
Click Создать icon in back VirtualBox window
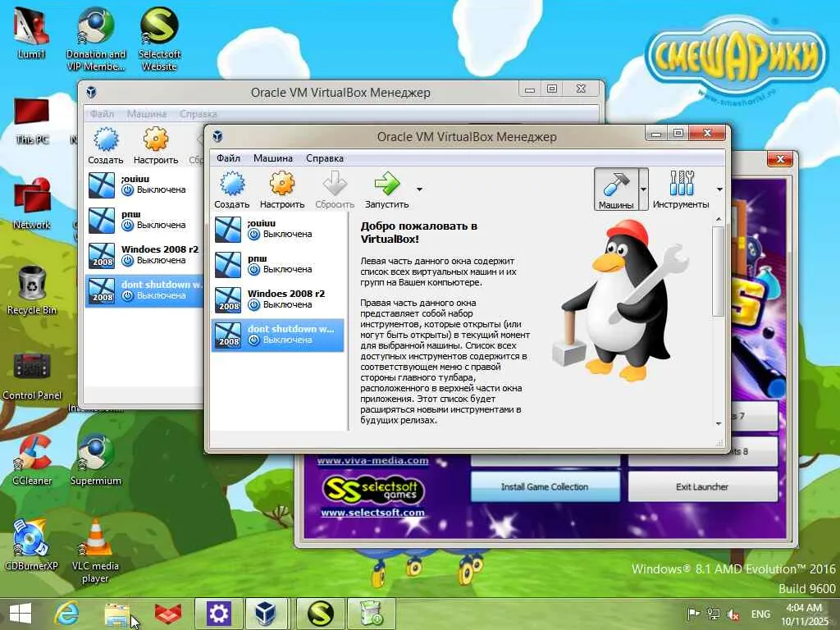[106, 145]
